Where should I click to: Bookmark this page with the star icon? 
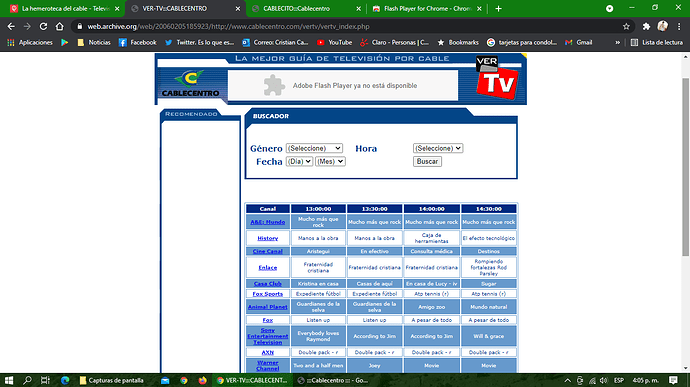coord(626,26)
